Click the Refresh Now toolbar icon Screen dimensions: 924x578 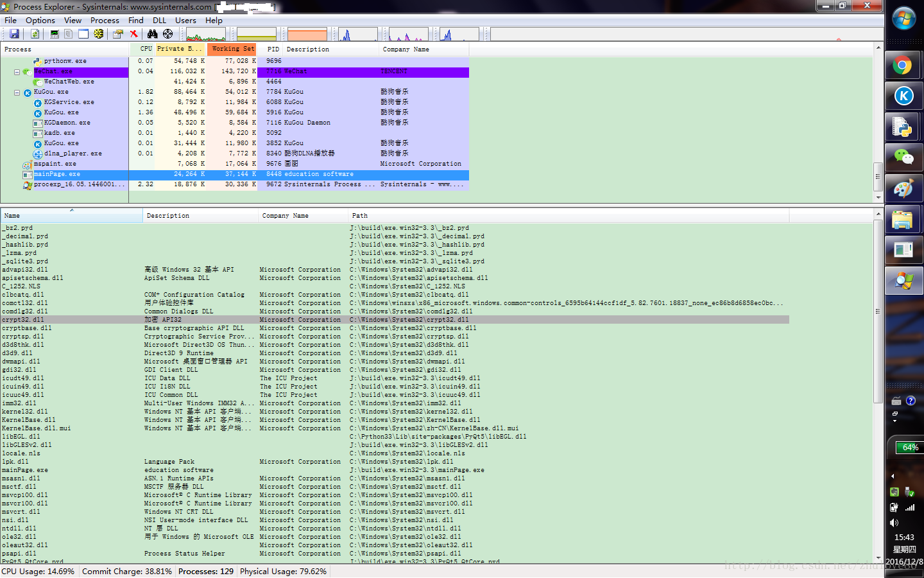(x=35, y=34)
